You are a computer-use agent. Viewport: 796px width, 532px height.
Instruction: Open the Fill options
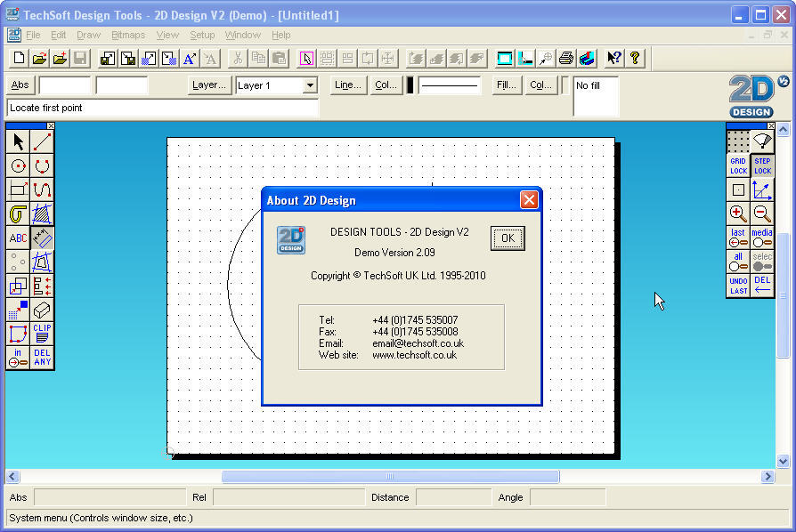(505, 85)
